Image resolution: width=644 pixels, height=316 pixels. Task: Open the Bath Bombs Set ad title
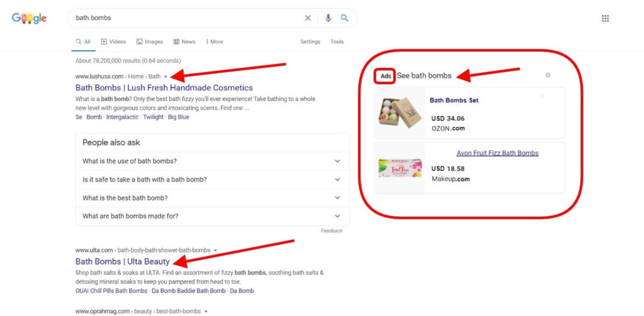(x=454, y=100)
